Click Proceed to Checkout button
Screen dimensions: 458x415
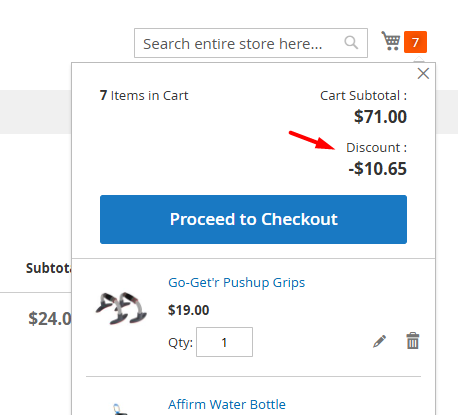[253, 219]
